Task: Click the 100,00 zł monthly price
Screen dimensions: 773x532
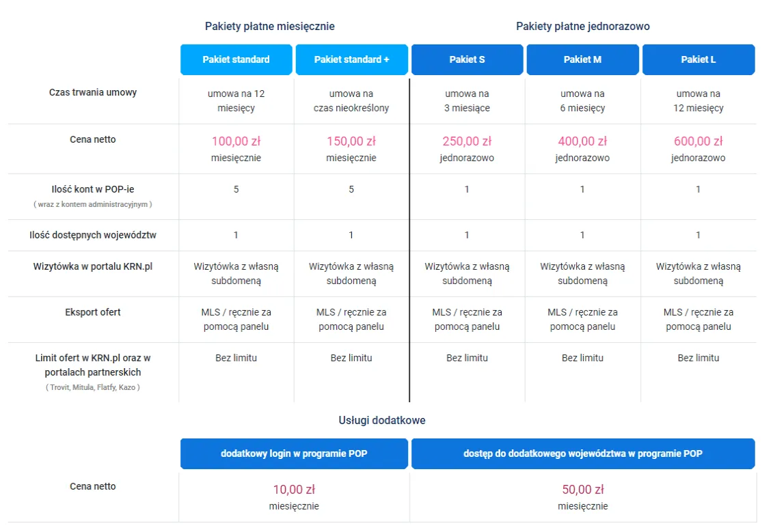Action: (x=236, y=141)
